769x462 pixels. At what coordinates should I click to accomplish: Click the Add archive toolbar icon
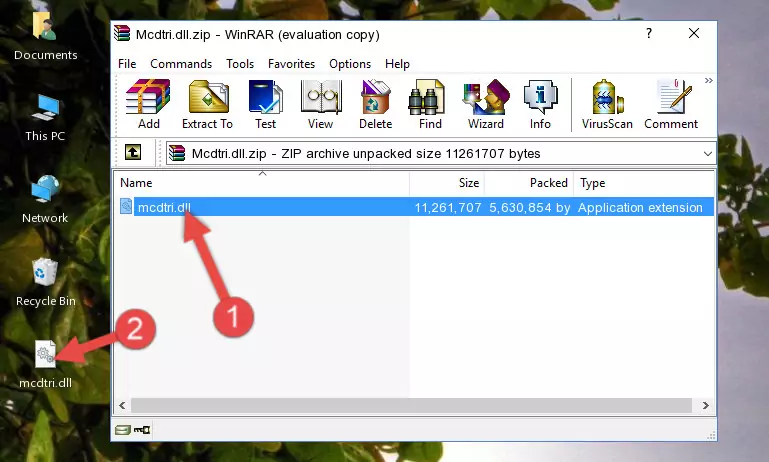(x=148, y=104)
